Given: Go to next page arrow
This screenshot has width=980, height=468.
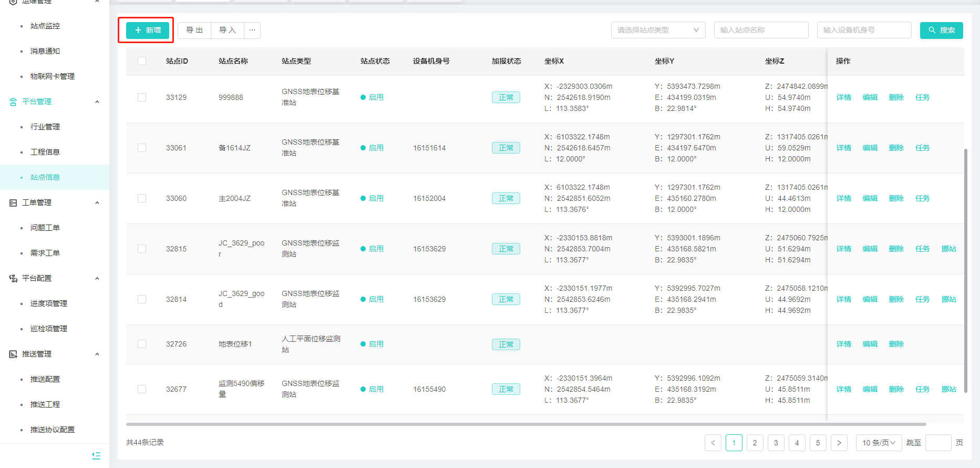Looking at the screenshot, I should [x=839, y=443].
